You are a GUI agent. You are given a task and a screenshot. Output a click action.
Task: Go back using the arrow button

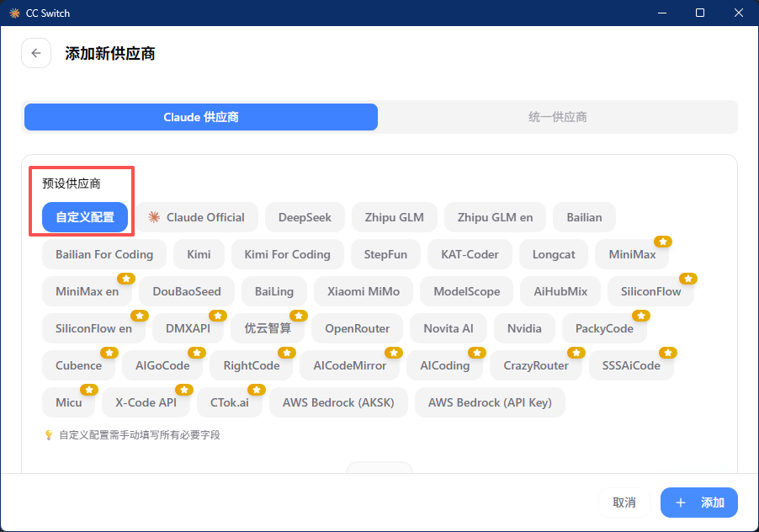[36, 53]
